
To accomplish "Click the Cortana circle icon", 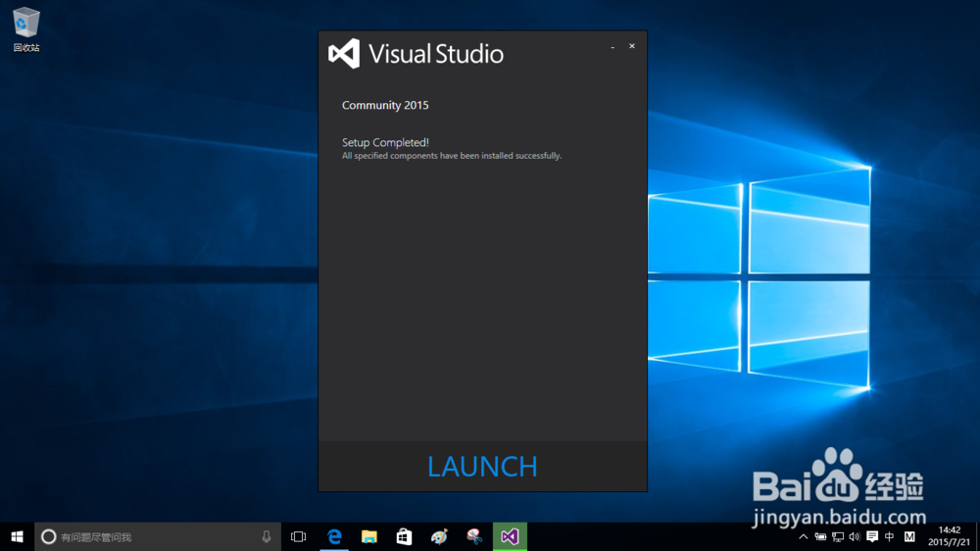I will 48,536.
